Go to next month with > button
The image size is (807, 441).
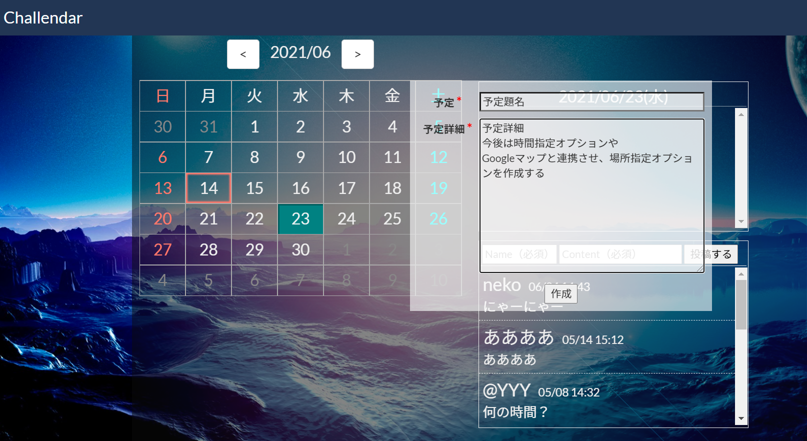pos(358,54)
